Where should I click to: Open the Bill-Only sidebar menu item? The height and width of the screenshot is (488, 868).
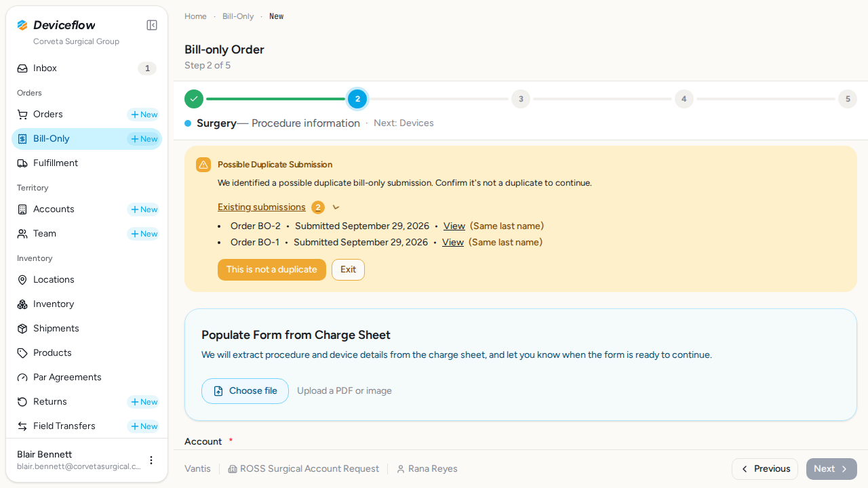coord(87,139)
